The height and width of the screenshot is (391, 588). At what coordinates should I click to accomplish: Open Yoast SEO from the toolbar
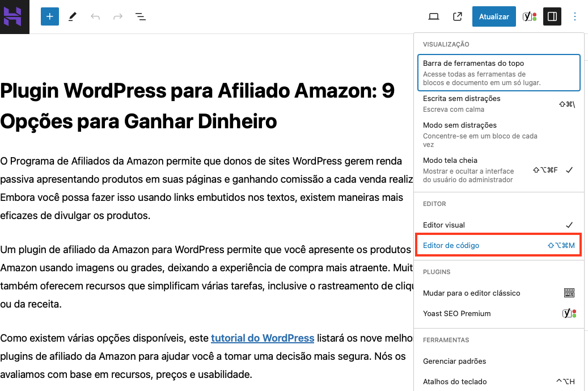pyautogui.click(x=530, y=16)
